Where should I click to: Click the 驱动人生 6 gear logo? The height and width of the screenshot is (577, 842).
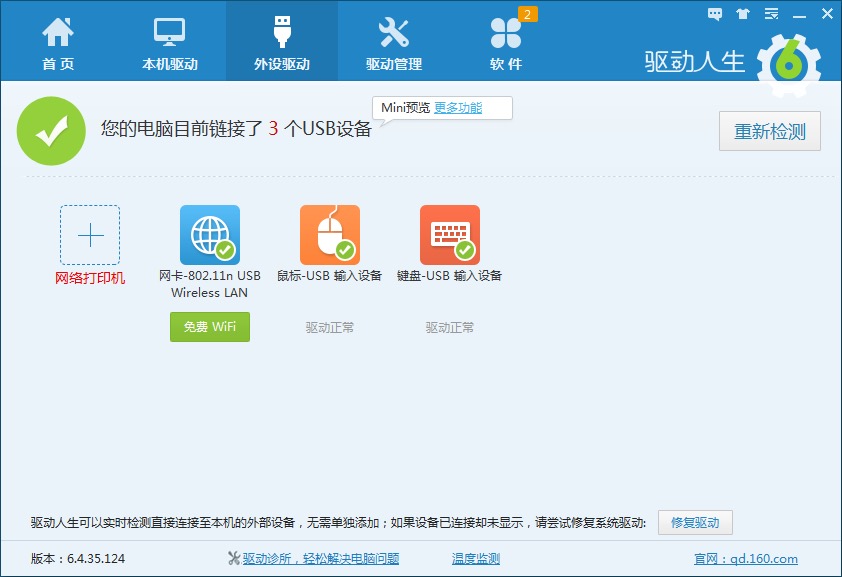788,65
